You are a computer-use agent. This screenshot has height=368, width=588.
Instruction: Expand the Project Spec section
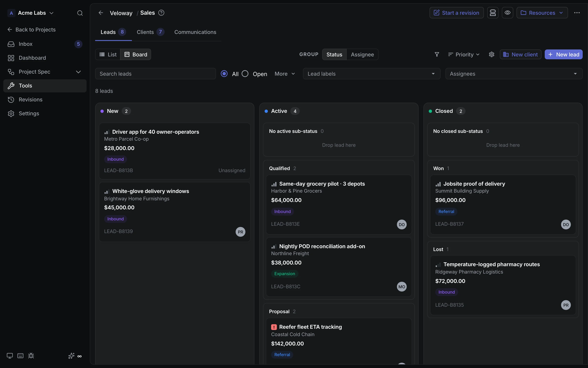pyautogui.click(x=78, y=72)
